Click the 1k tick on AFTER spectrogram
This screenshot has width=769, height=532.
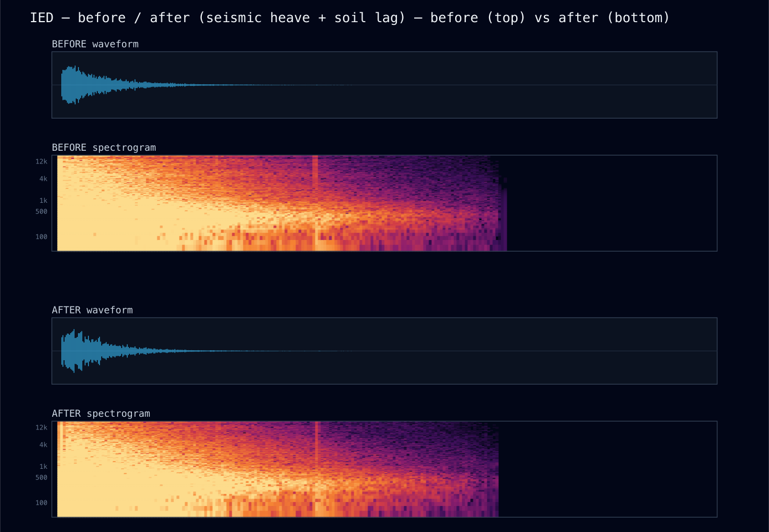pyautogui.click(x=43, y=467)
